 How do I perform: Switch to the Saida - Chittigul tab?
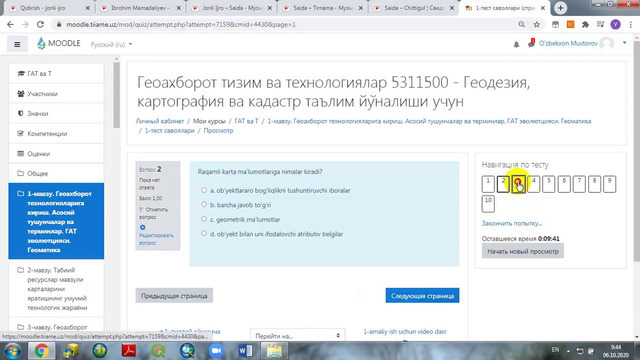click(x=415, y=8)
